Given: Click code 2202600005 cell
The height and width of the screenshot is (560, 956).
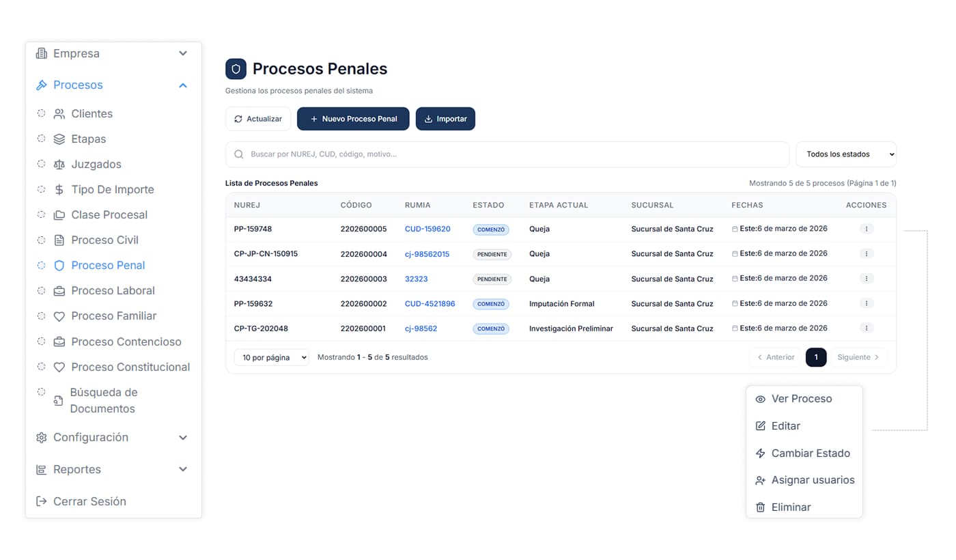Looking at the screenshot, I should (364, 229).
